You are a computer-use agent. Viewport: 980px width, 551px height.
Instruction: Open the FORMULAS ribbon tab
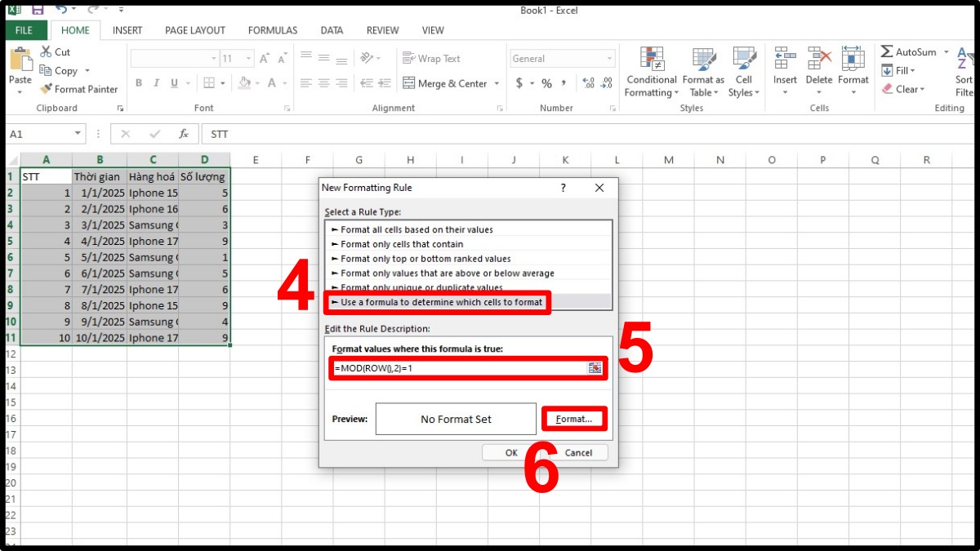pos(272,30)
